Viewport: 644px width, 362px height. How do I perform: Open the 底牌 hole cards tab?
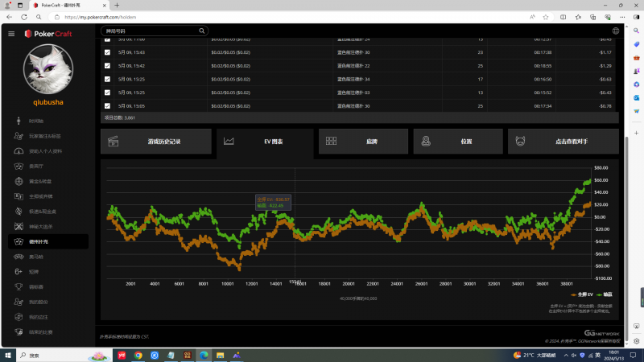(362, 142)
